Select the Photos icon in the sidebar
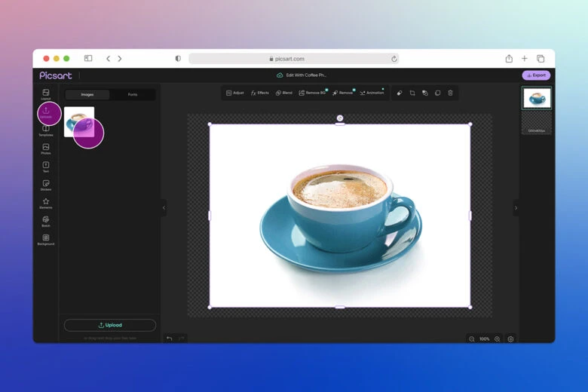Image resolution: width=588 pixels, height=392 pixels. 46,148
